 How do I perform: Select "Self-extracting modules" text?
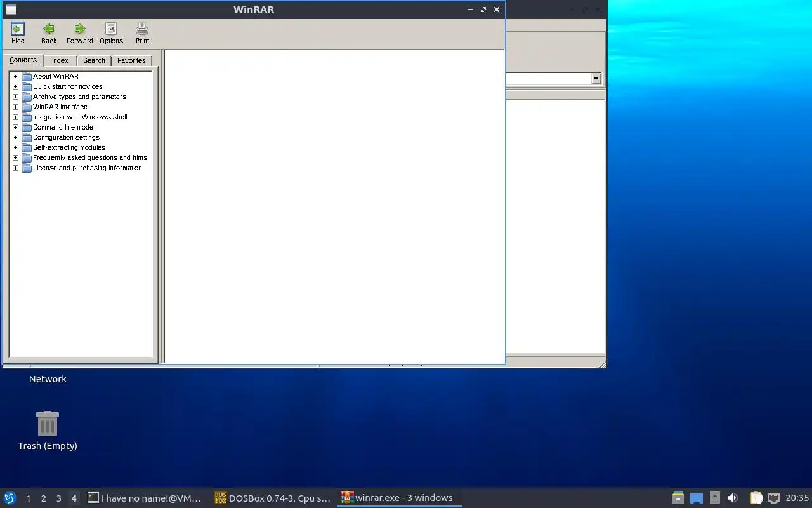click(69, 147)
